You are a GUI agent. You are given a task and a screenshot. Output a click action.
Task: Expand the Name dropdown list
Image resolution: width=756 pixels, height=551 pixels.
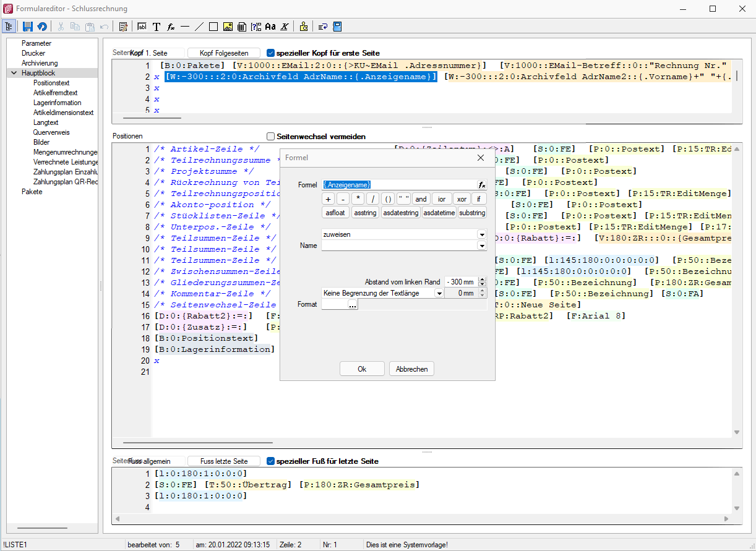[x=481, y=246]
